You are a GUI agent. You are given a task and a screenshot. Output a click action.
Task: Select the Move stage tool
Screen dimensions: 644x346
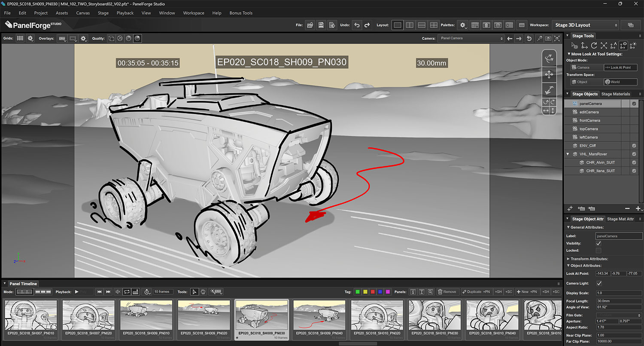(584, 45)
